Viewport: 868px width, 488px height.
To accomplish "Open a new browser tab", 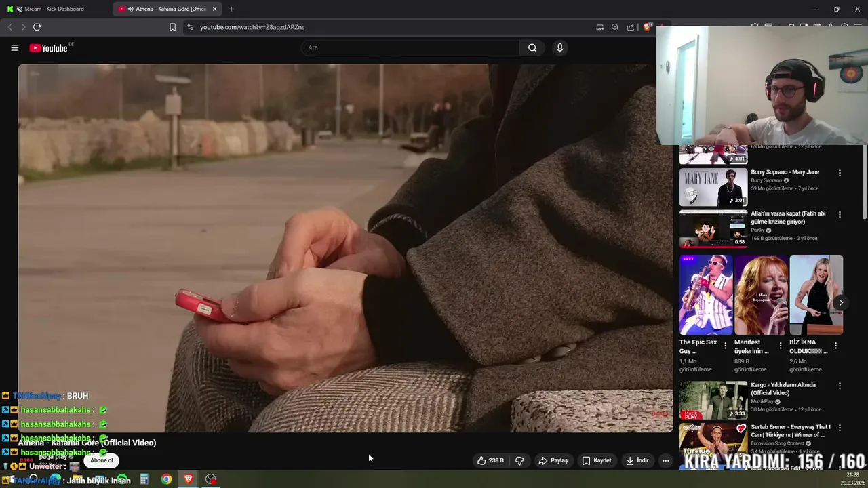I will pyautogui.click(x=231, y=9).
